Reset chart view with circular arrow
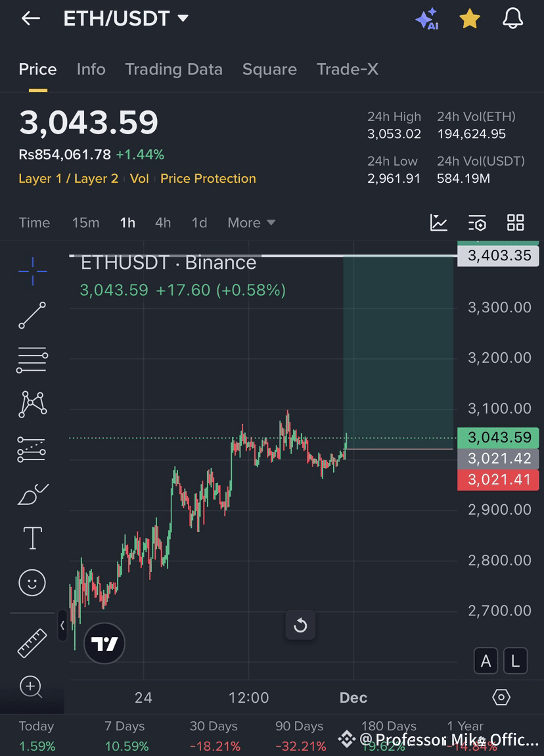This screenshot has width=544, height=756. (300, 625)
